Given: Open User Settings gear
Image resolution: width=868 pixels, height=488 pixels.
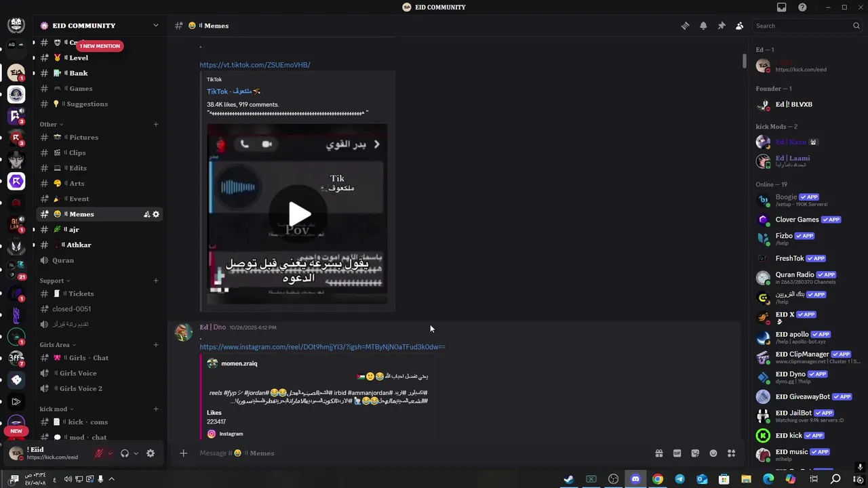Looking at the screenshot, I should coord(151,453).
